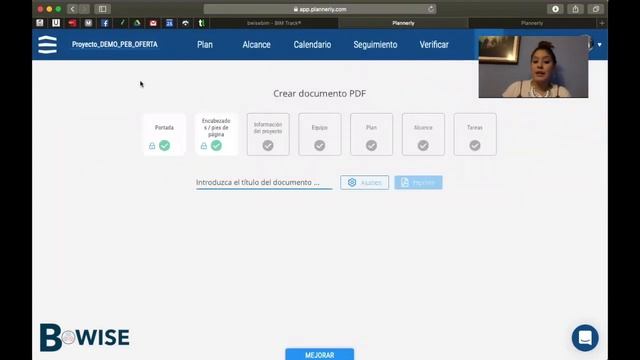Open the Ajustes settings button
Image resolution: width=640 pixels, height=360 pixels.
click(x=364, y=182)
